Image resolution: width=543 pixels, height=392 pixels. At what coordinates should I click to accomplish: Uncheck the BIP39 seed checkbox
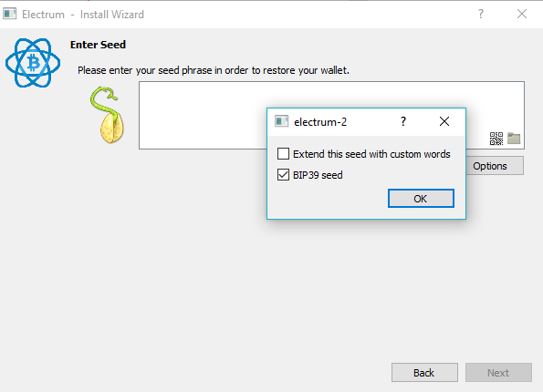283,175
